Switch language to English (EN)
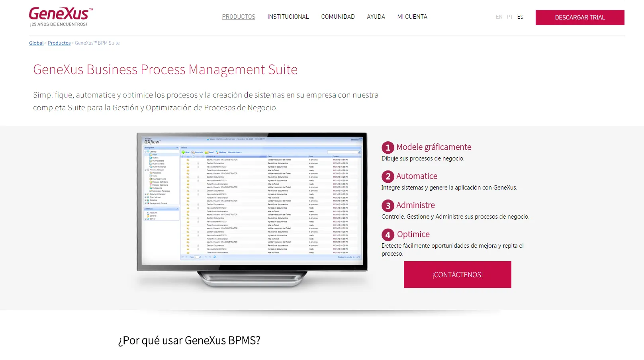This screenshot has width=644, height=360. [x=499, y=17]
